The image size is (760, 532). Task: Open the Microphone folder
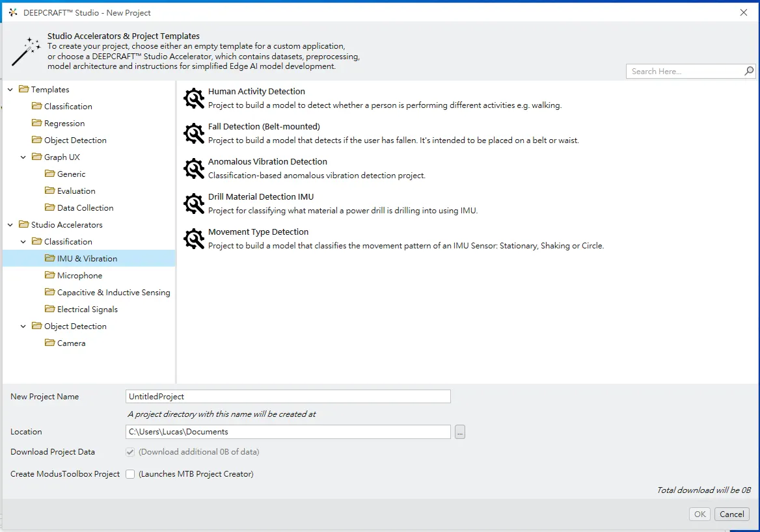tap(79, 276)
